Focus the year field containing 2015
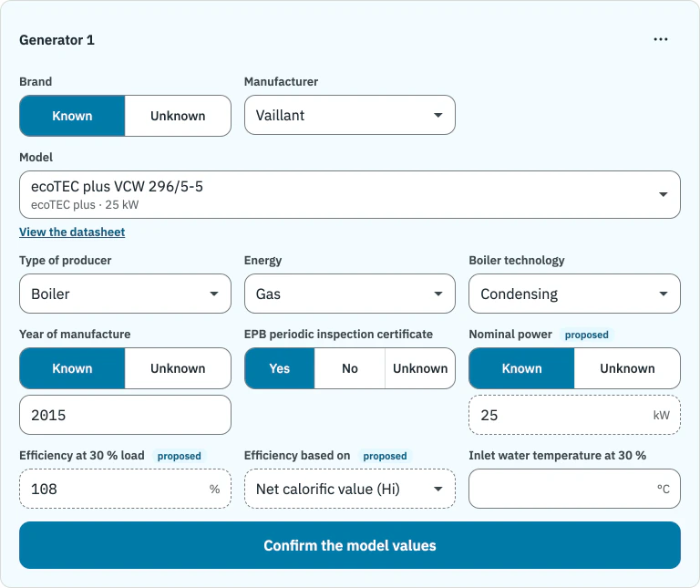 click(x=125, y=415)
